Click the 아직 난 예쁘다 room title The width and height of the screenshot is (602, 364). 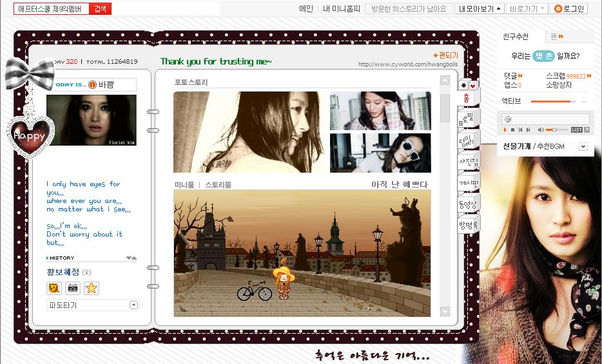[x=399, y=184]
